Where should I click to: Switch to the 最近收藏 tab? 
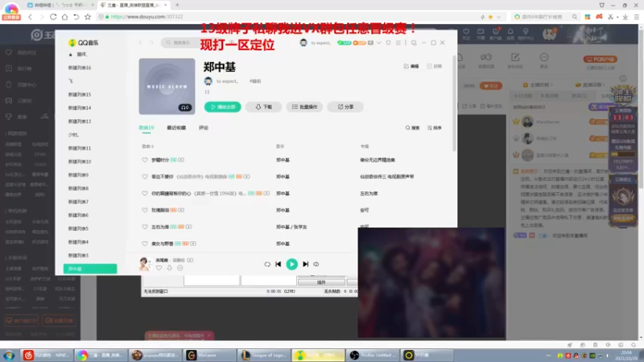pyautogui.click(x=176, y=128)
